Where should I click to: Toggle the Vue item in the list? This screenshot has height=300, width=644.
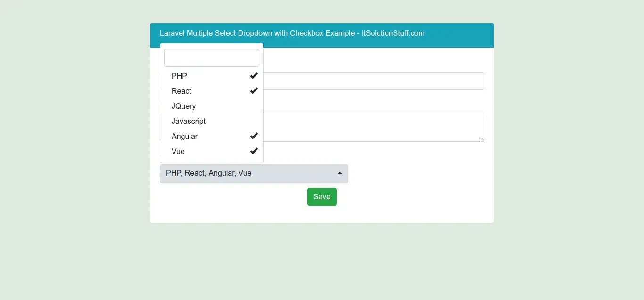tap(178, 151)
